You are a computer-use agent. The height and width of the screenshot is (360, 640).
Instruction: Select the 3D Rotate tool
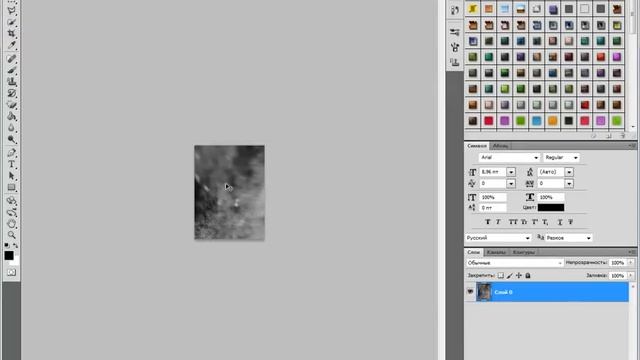[11, 201]
